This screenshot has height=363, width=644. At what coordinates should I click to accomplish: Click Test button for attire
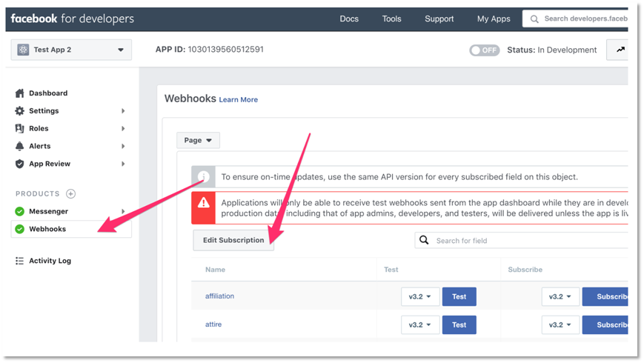[x=459, y=324]
